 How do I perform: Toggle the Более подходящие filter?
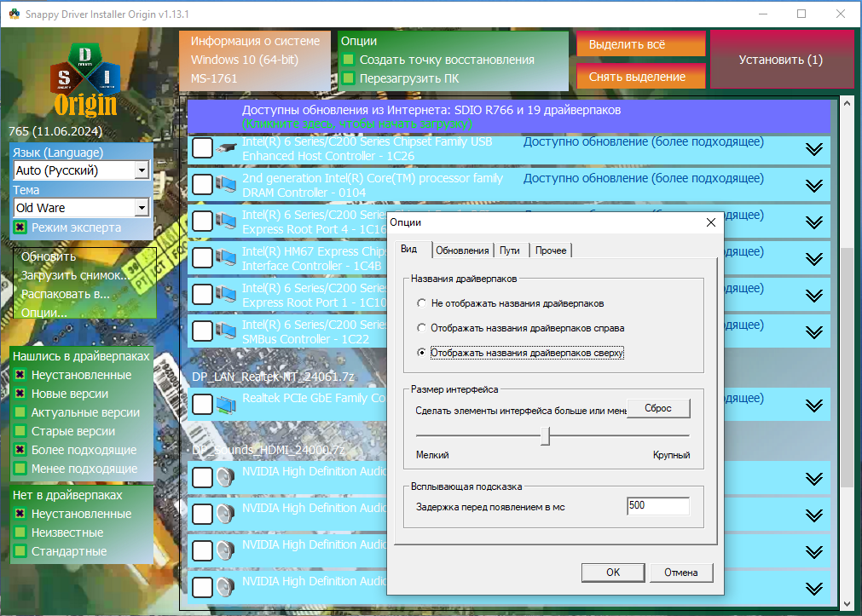click(x=20, y=450)
